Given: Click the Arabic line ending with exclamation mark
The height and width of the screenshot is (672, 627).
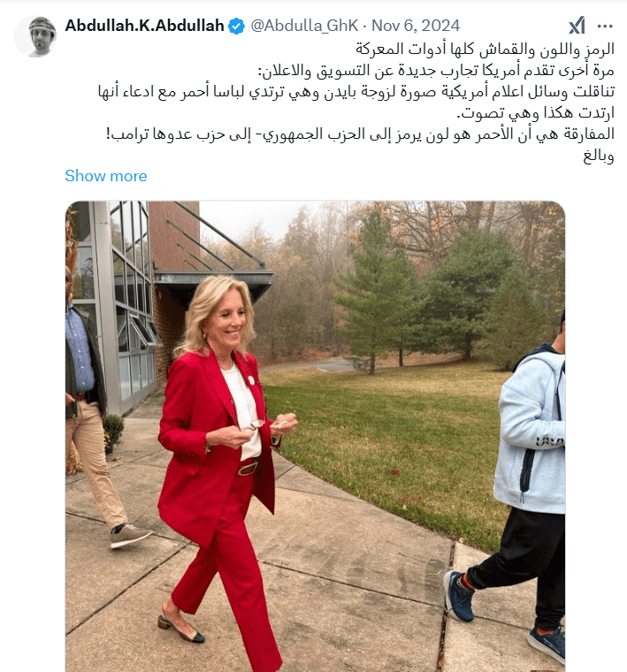Looking at the screenshot, I should point(360,134).
